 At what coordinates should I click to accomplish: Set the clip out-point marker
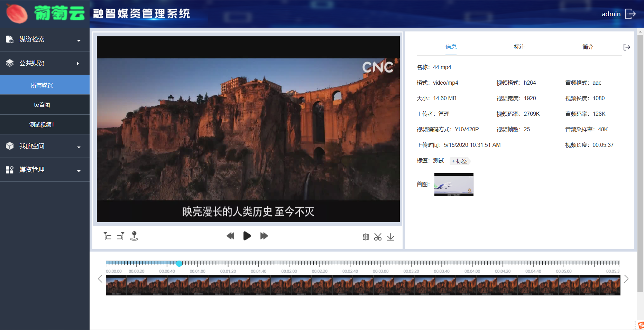pos(120,236)
